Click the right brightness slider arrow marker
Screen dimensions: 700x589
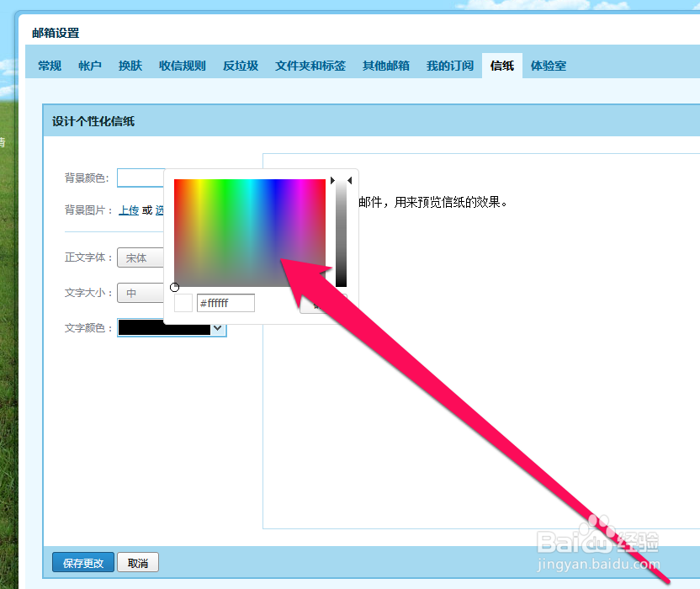[349, 180]
